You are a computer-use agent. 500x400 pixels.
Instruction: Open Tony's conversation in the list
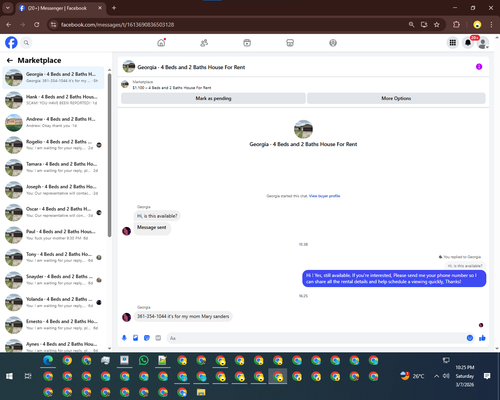(53, 257)
